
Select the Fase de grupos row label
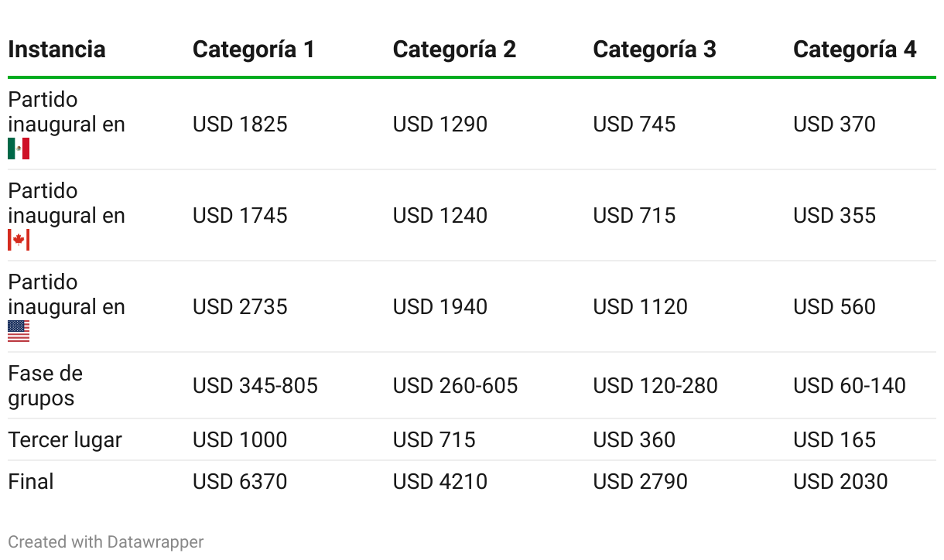pyautogui.click(x=45, y=386)
